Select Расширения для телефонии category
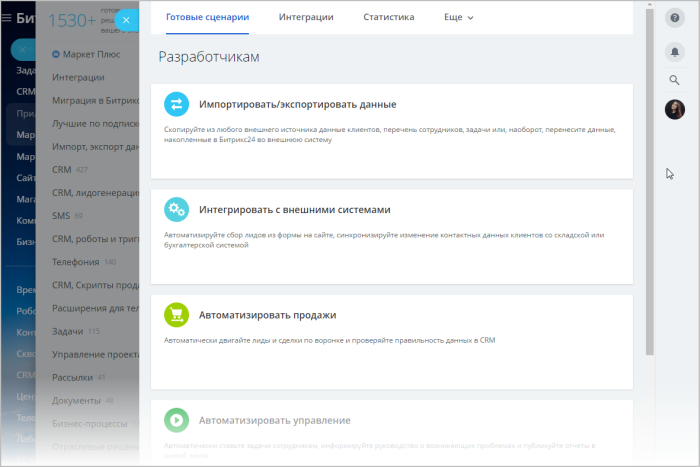 point(95,309)
